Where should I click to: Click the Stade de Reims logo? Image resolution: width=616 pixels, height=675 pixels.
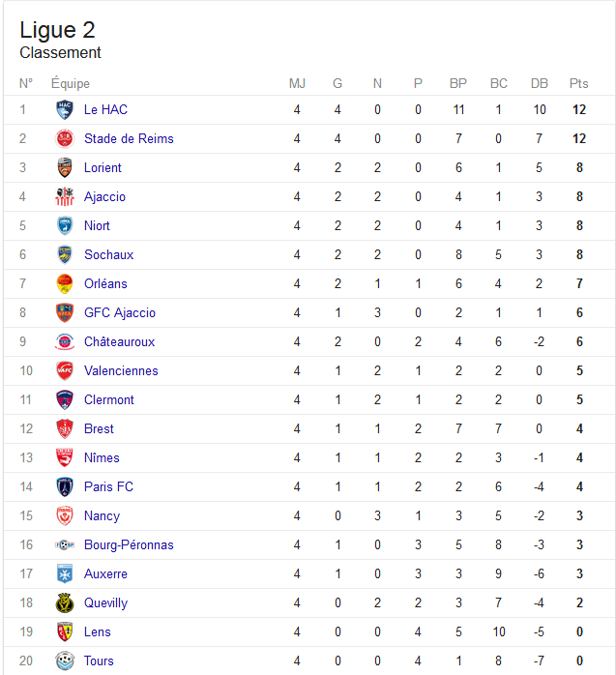65,138
